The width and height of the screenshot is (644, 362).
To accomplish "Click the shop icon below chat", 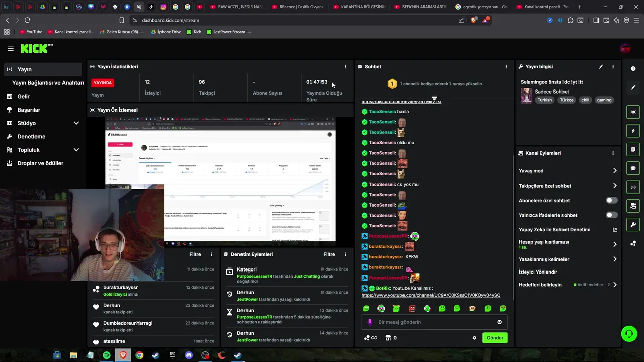I will point(388,338).
